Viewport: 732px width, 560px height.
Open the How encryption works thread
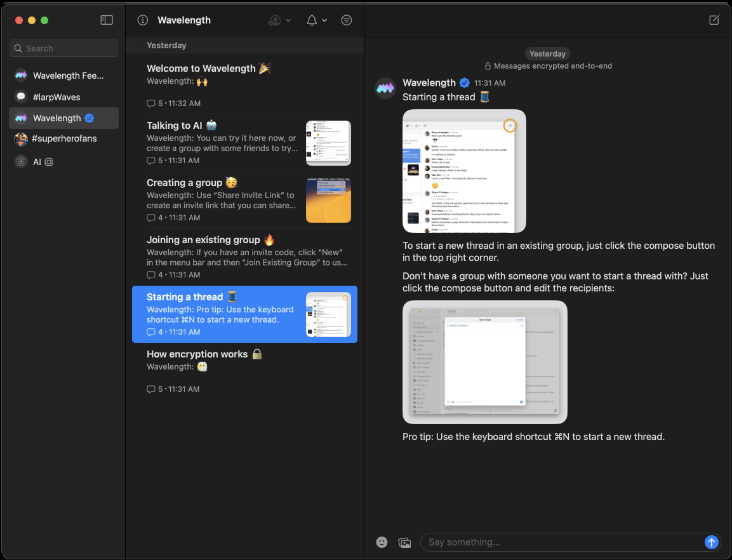coord(244,371)
